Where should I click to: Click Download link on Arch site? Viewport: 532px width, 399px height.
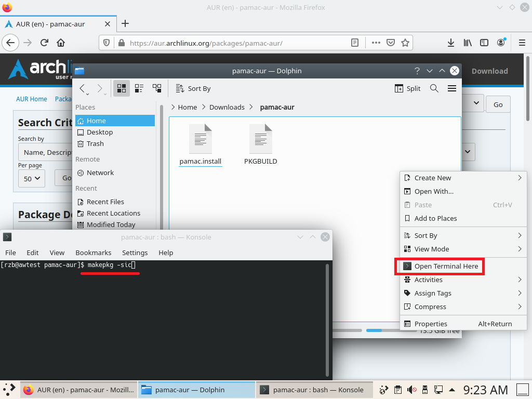pyautogui.click(x=489, y=71)
